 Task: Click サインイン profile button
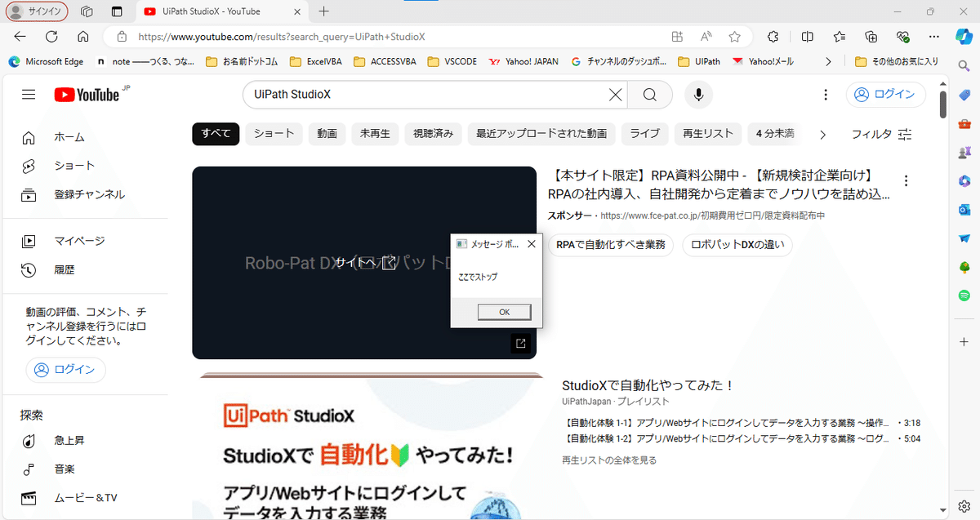[x=37, y=11]
